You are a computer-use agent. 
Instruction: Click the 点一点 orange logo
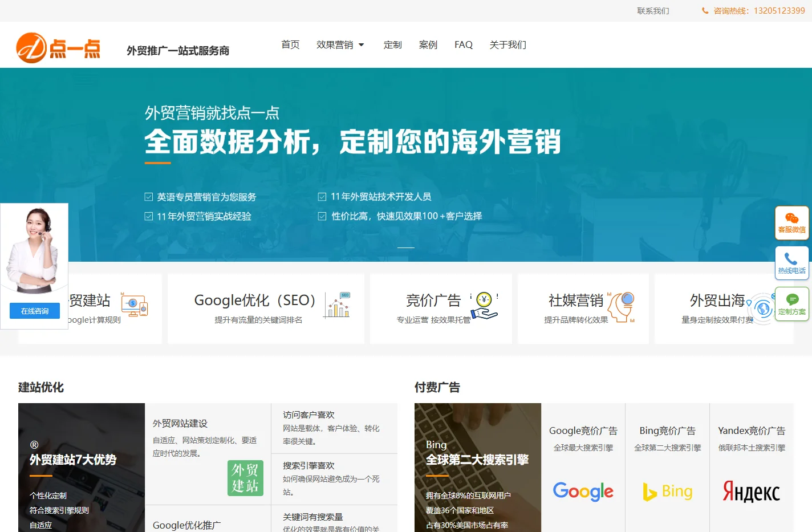click(58, 48)
